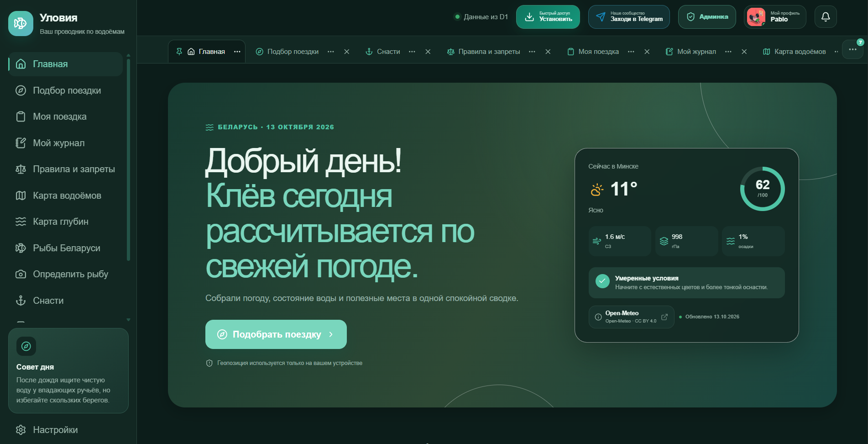Close the Подбор поездки tab
The height and width of the screenshot is (444, 868).
point(347,52)
